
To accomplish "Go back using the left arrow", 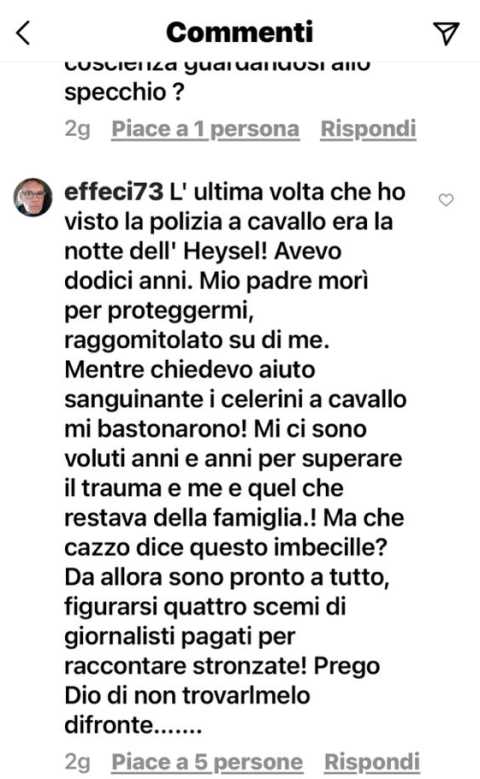I will coord(23,33).
